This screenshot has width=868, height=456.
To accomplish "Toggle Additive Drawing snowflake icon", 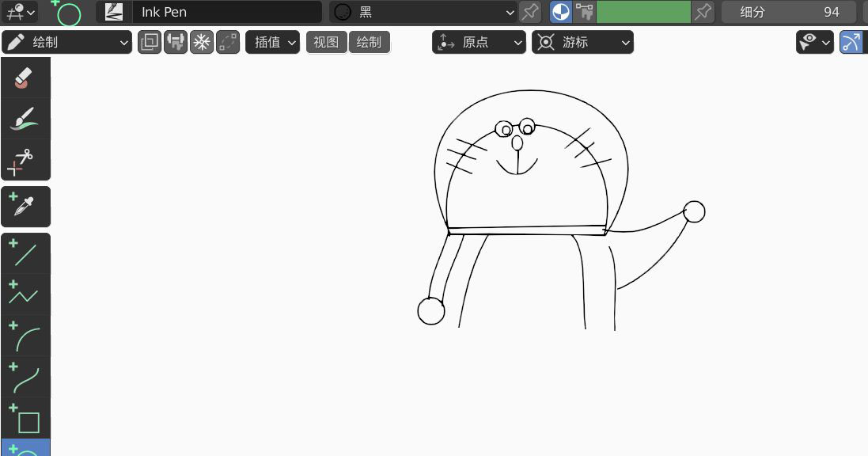I will [202, 42].
